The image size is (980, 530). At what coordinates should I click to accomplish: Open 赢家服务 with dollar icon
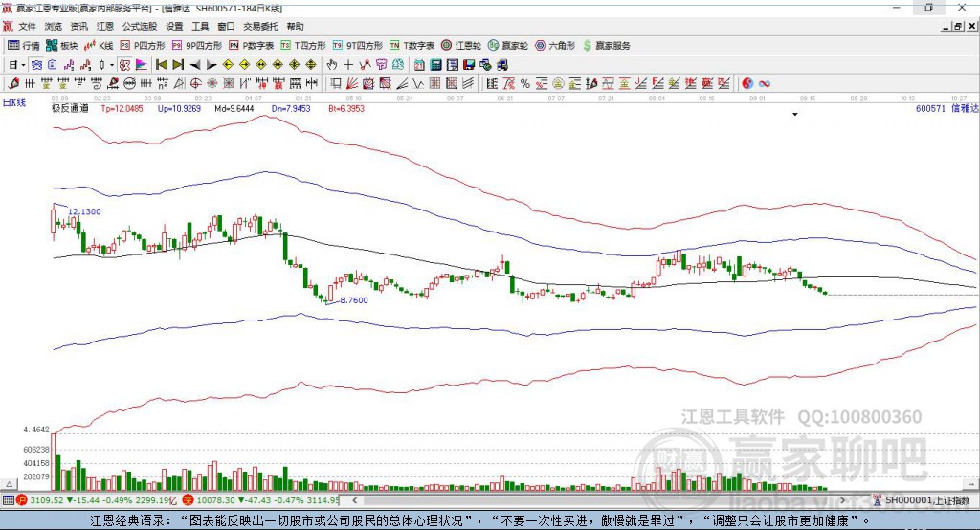click(606, 46)
